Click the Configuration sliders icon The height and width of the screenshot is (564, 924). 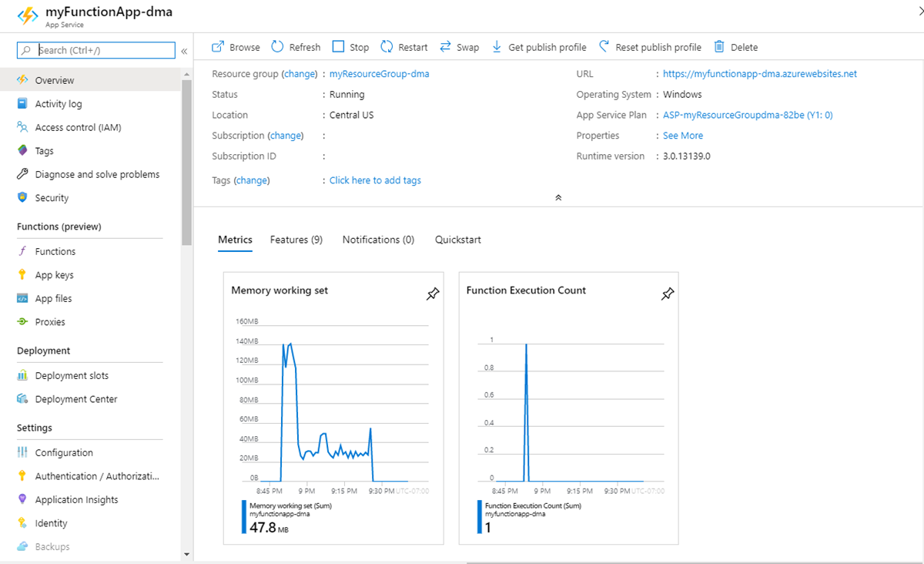tap(22, 452)
